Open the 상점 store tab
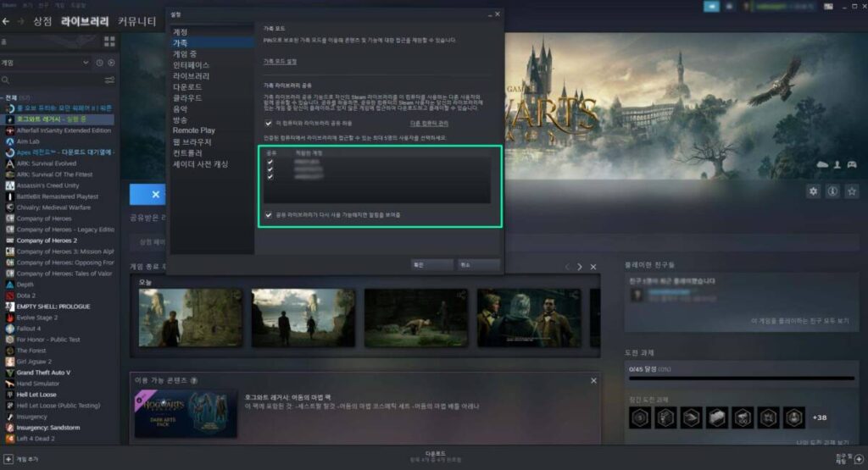868x470 pixels. [x=42, y=20]
